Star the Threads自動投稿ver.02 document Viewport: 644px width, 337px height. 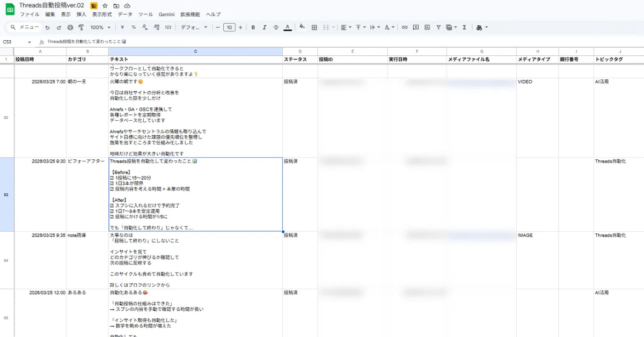pyautogui.click(x=105, y=5)
